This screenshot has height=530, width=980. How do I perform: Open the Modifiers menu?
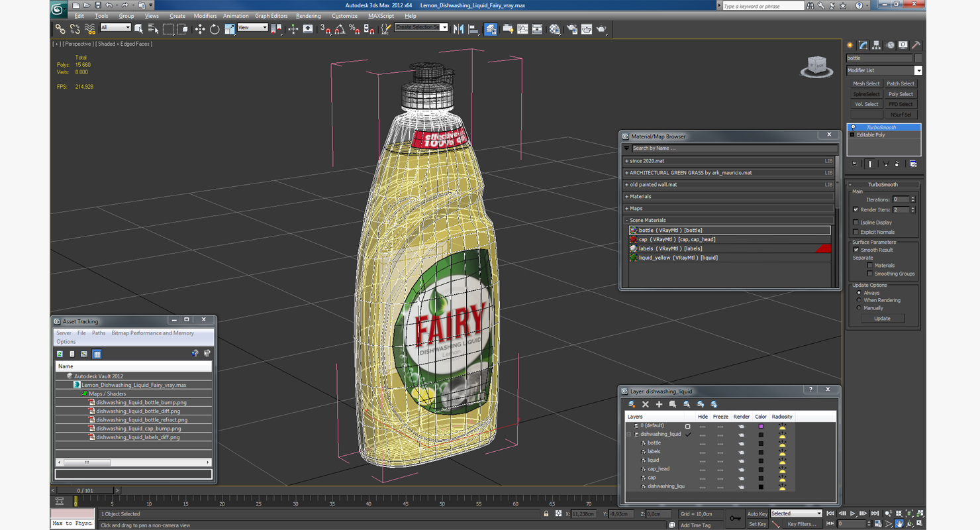click(x=205, y=16)
